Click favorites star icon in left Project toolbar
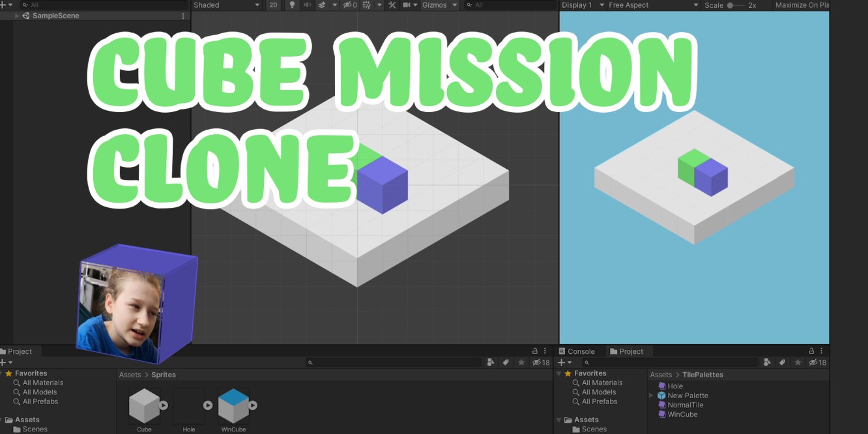868x434 pixels. click(x=521, y=362)
